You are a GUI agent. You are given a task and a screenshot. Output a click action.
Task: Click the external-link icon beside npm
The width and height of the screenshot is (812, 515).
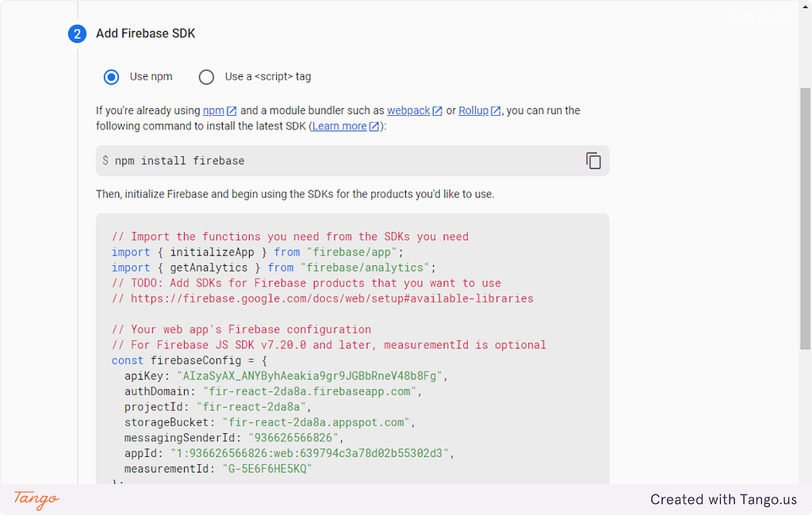pyautogui.click(x=232, y=111)
